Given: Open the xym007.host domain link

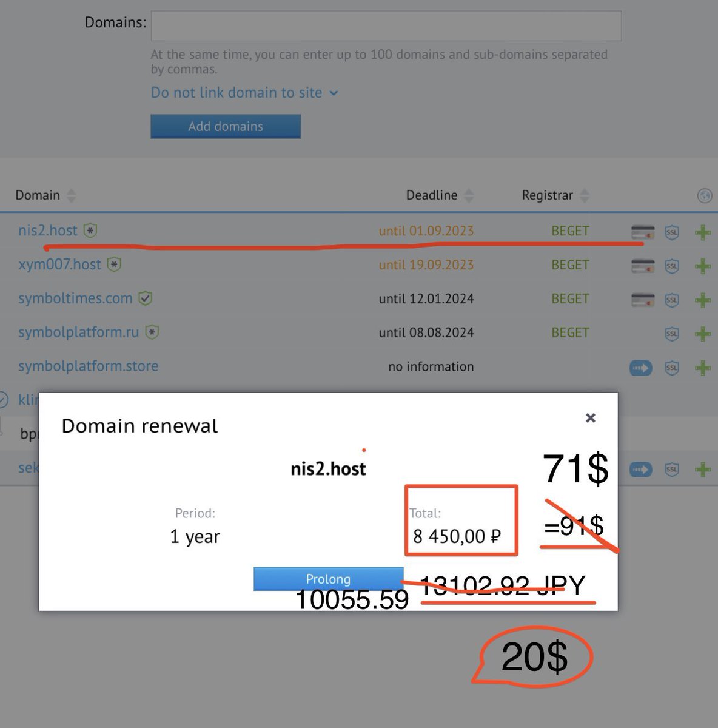Looking at the screenshot, I should pos(59,265).
